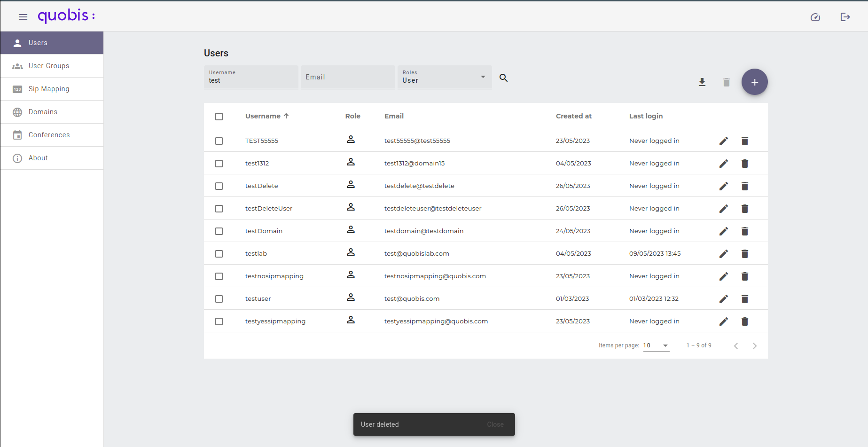Toggle the select-all header checkbox
The height and width of the screenshot is (447, 868).
(x=219, y=117)
